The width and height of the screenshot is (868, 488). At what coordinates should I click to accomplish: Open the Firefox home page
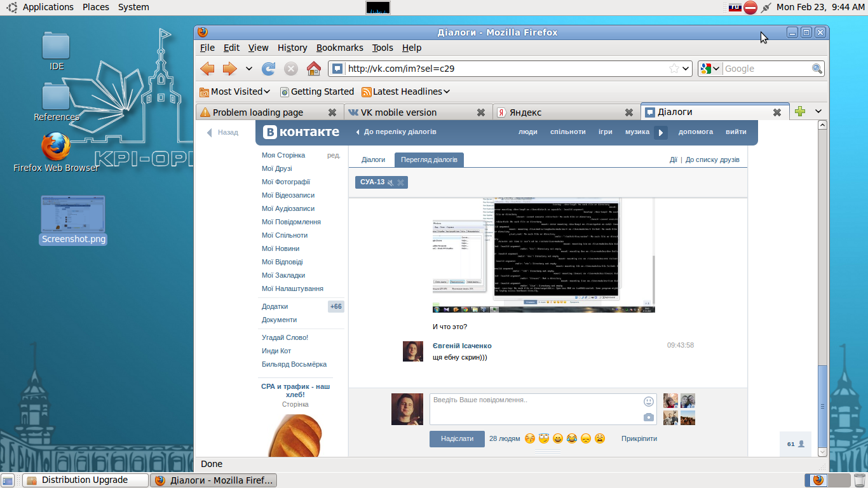pos(313,69)
